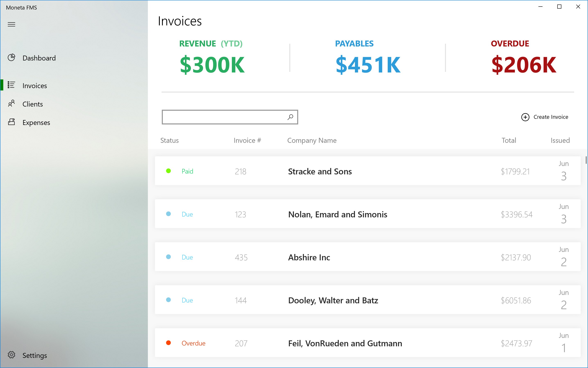Open the Clients page

(x=33, y=104)
